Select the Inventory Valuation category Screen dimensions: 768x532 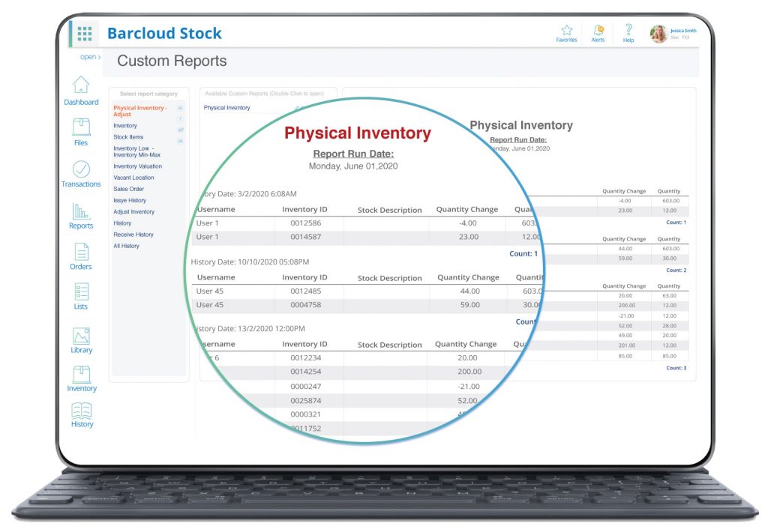click(138, 166)
